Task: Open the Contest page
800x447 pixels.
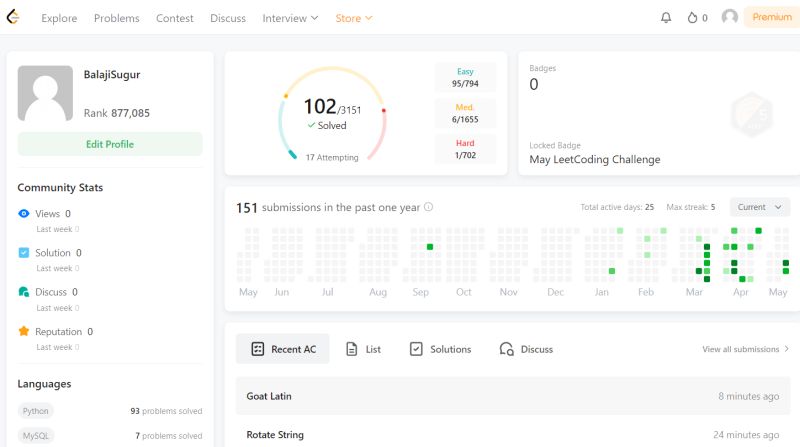Action: click(174, 18)
